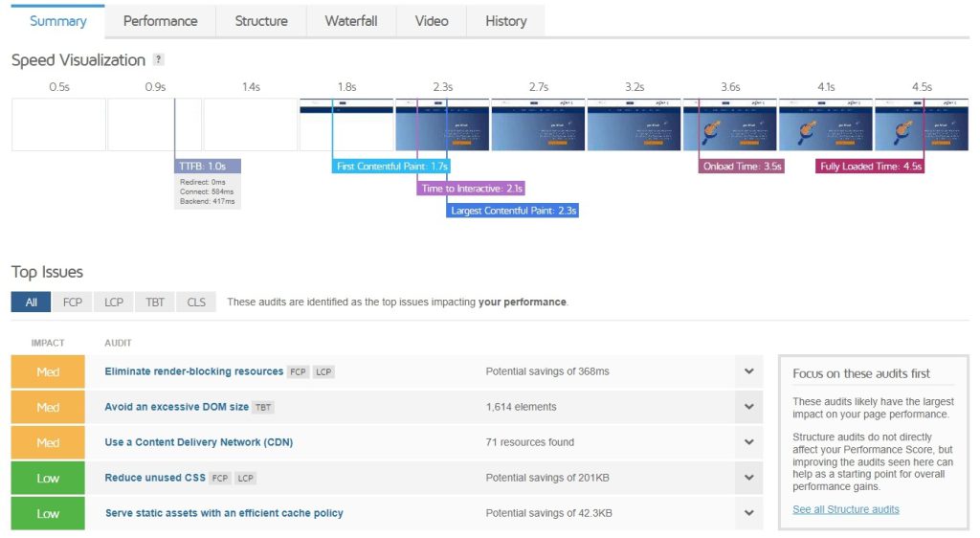The image size is (980, 538).
Task: Click the FCP tag on Reduce unused CSS row
Action: click(220, 478)
